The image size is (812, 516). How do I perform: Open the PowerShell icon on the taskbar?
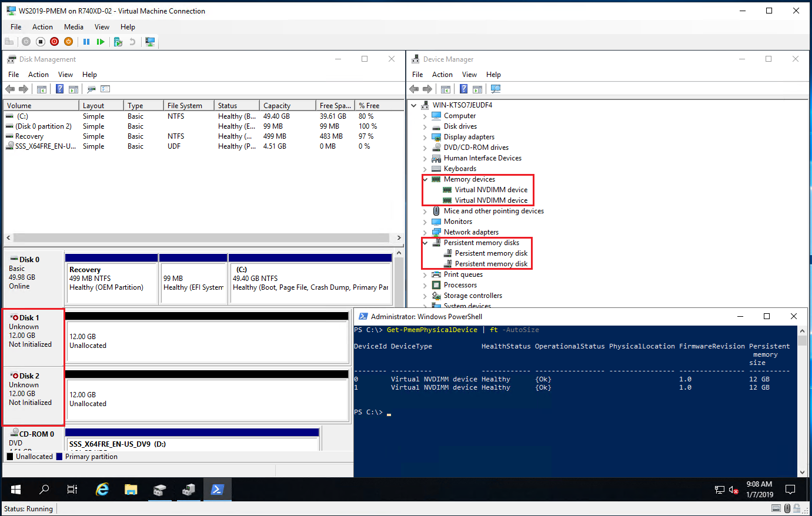tap(217, 490)
